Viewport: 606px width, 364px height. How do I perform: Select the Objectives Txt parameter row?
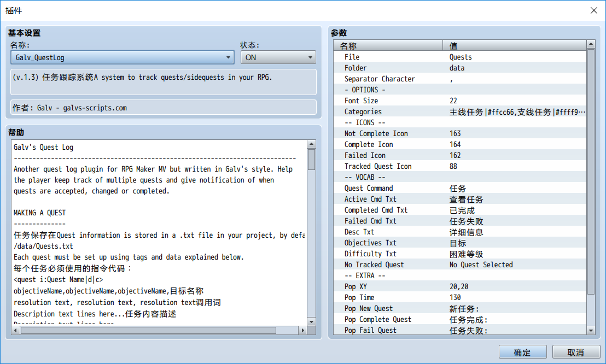(x=460, y=243)
